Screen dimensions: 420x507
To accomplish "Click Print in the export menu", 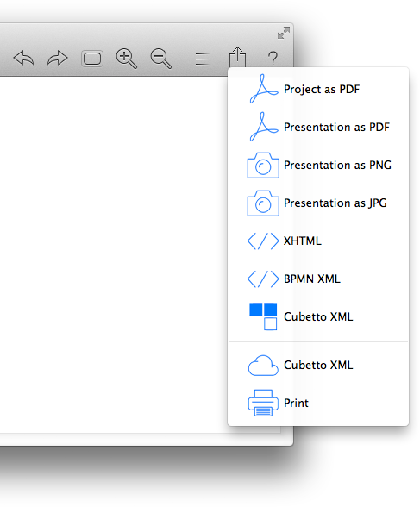I will point(318,403).
